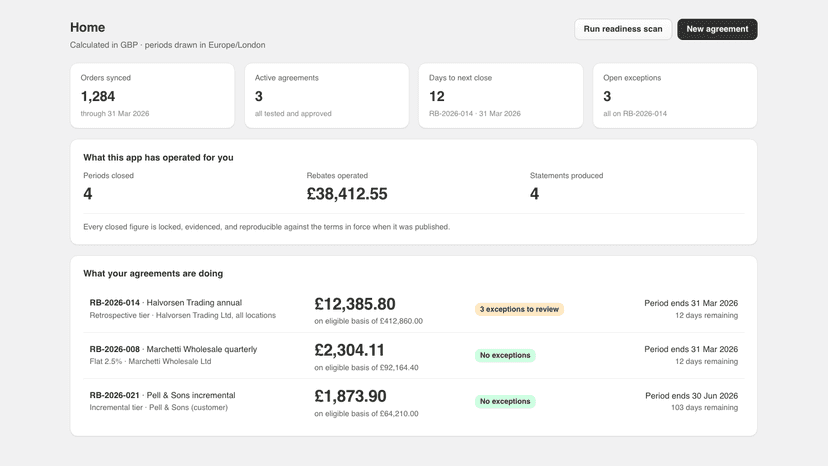Click 'through 31 Mar 2026' under Orders synced
This screenshot has width=828, height=466.
click(115, 114)
